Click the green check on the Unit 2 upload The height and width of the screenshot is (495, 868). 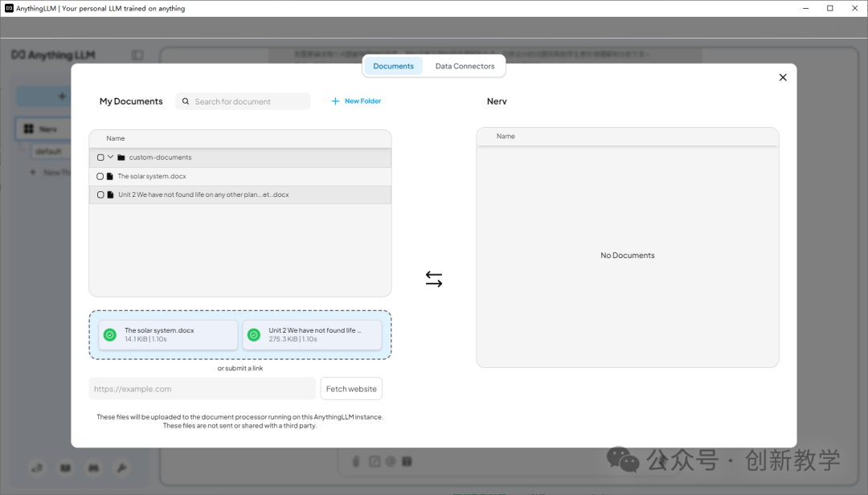click(x=253, y=335)
